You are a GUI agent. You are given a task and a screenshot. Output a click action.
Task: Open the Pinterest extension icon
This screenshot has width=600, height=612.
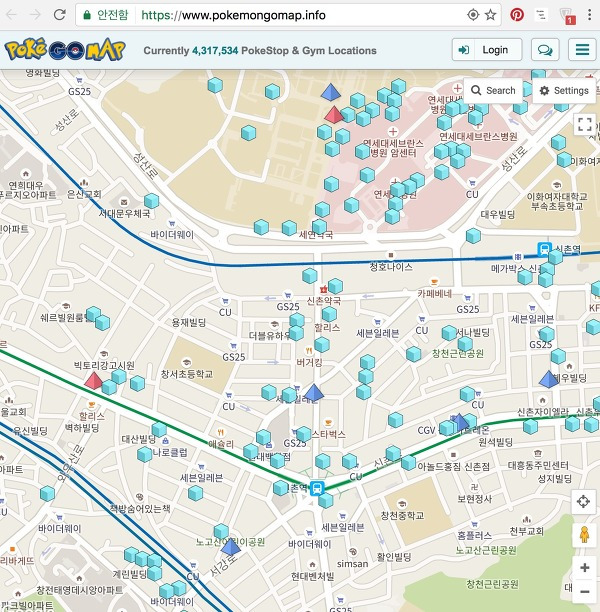pyautogui.click(x=517, y=15)
